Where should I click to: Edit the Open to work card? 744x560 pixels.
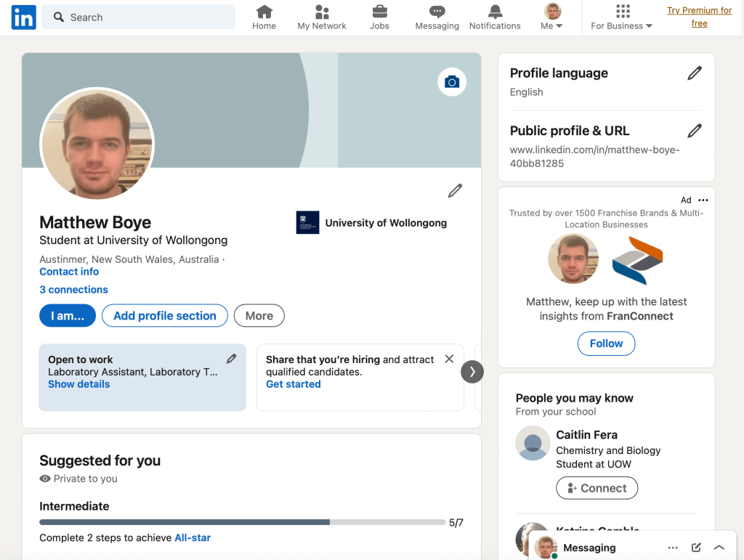(231, 359)
